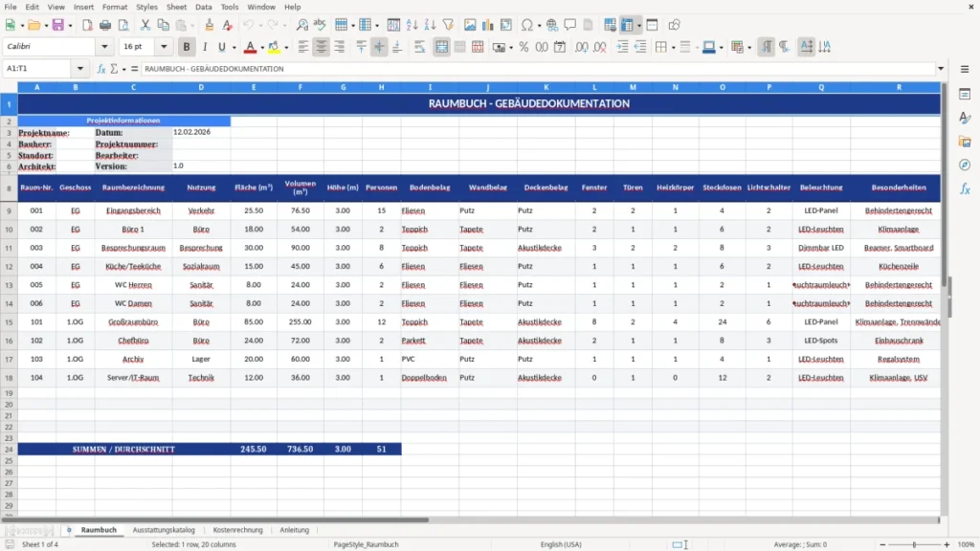Click the Sum sigma button

[114, 69]
